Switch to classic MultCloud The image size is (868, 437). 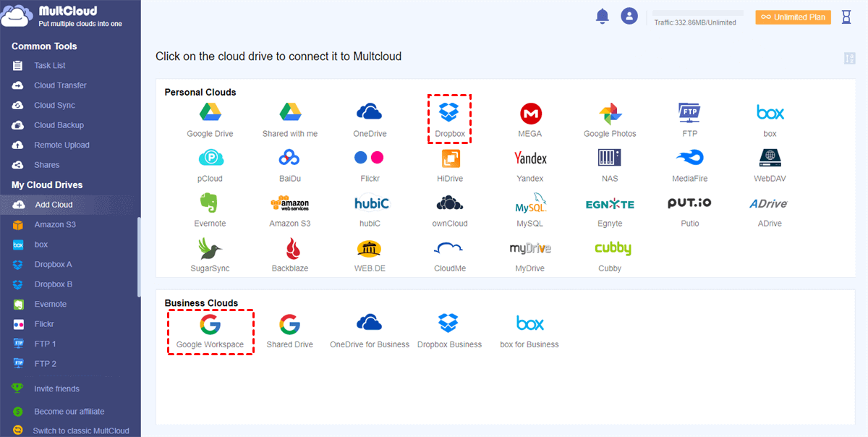pos(81,431)
